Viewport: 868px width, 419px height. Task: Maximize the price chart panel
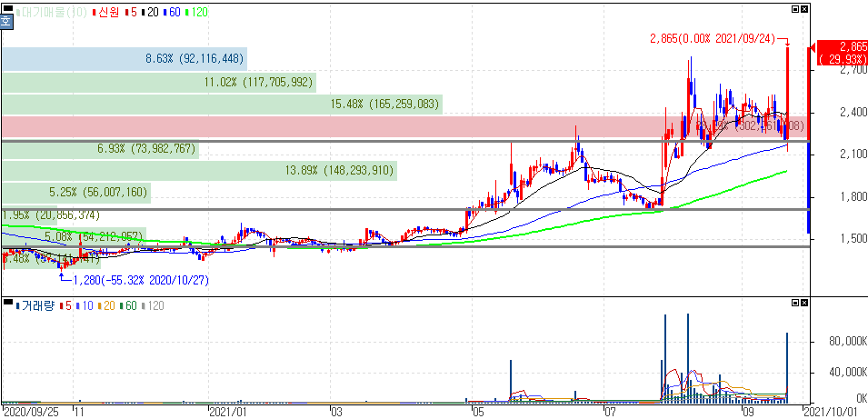[795, 9]
